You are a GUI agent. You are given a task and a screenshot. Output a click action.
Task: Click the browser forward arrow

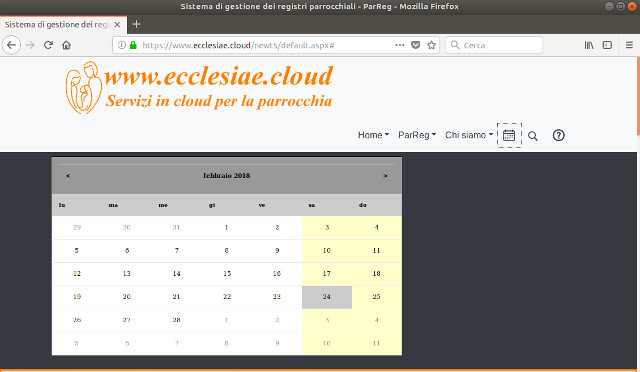tap(30, 45)
